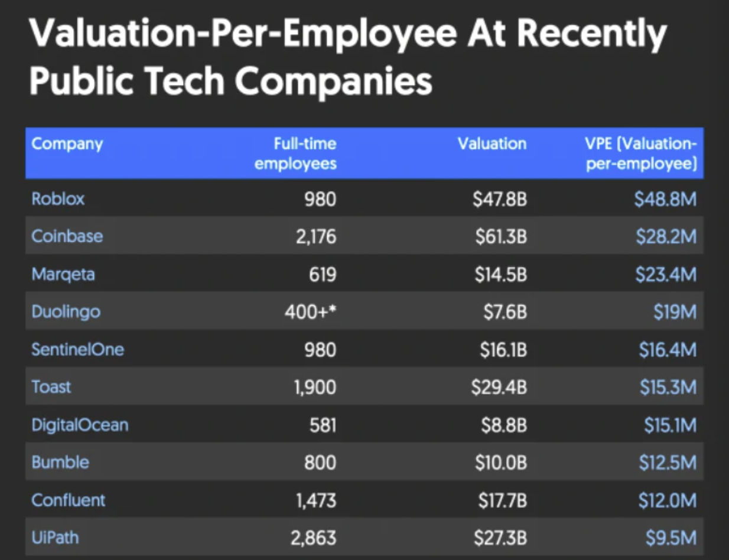This screenshot has width=729, height=560.
Task: Select the Valuation column header
Action: point(492,144)
